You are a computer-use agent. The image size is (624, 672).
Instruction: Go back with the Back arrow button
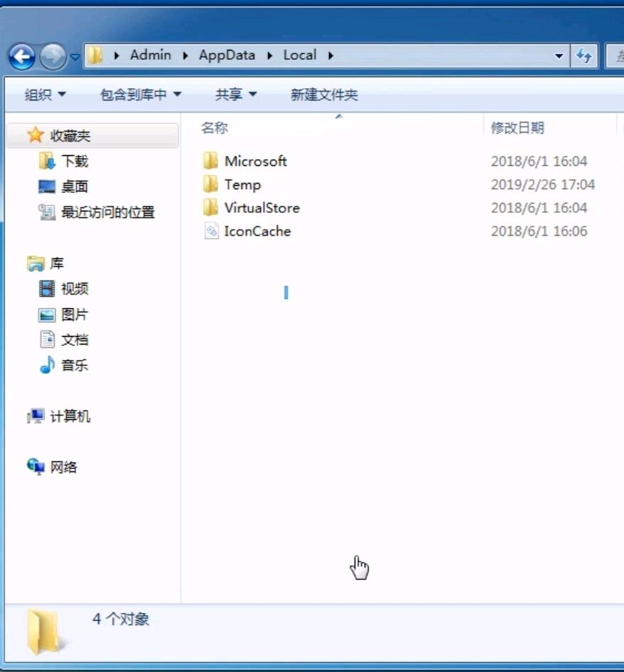pyautogui.click(x=21, y=56)
